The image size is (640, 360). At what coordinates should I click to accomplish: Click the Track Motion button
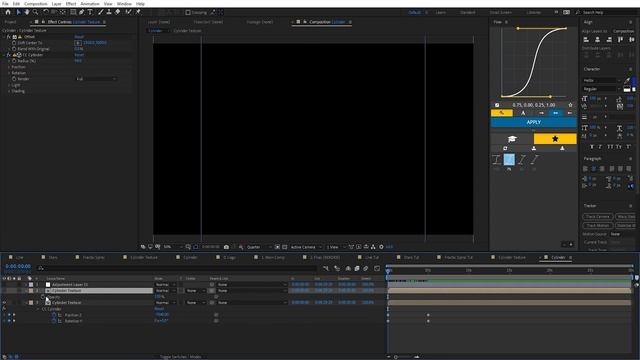[x=598, y=225]
